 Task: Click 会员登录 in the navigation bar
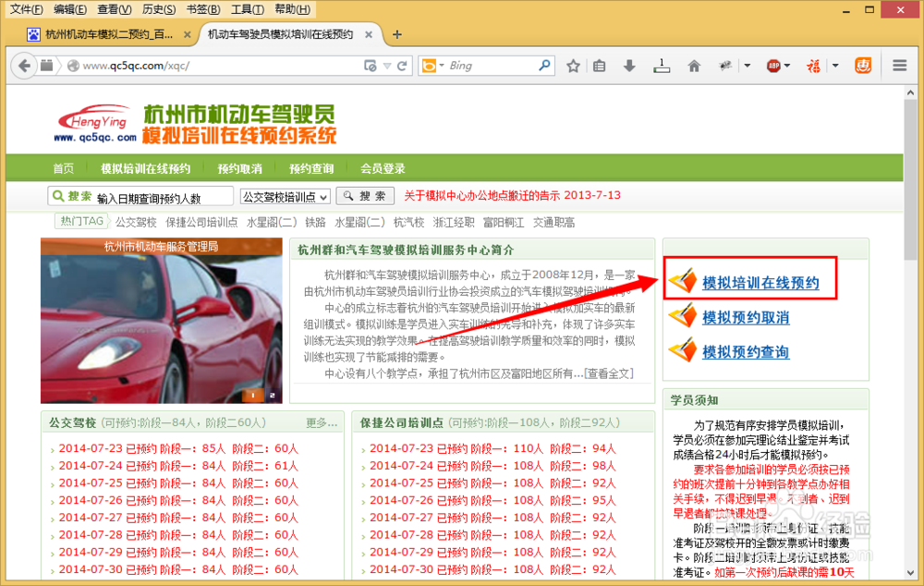tap(383, 168)
